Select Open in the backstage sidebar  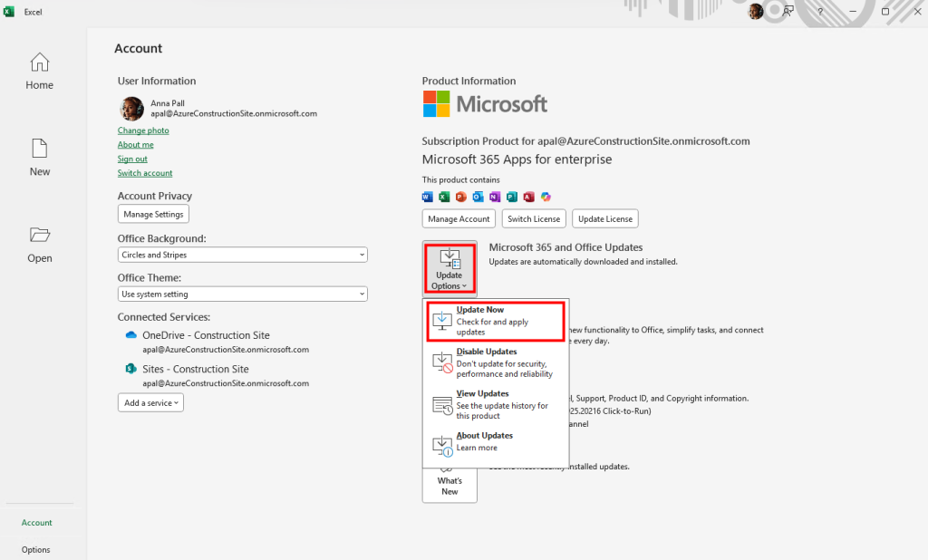click(x=40, y=245)
